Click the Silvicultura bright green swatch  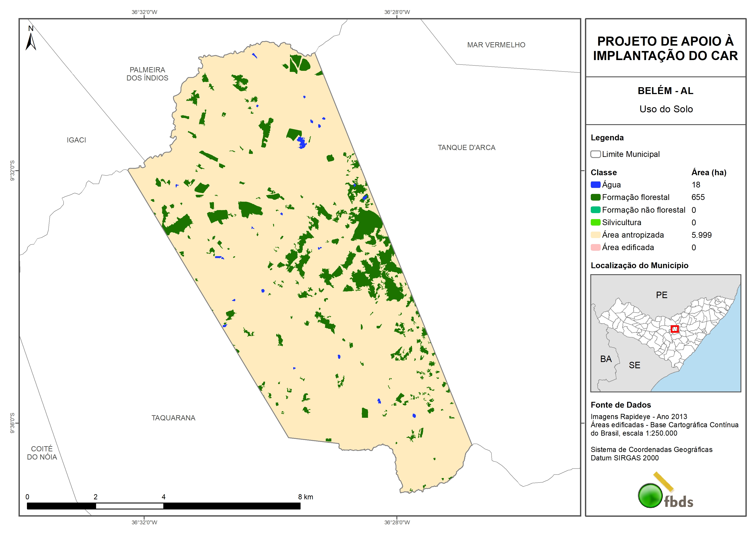pyautogui.click(x=595, y=222)
